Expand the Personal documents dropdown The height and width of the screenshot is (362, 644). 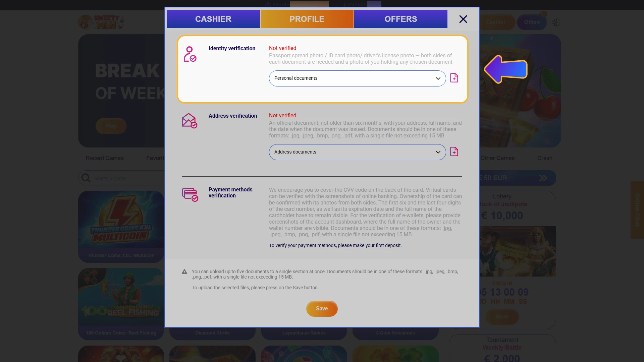click(357, 78)
